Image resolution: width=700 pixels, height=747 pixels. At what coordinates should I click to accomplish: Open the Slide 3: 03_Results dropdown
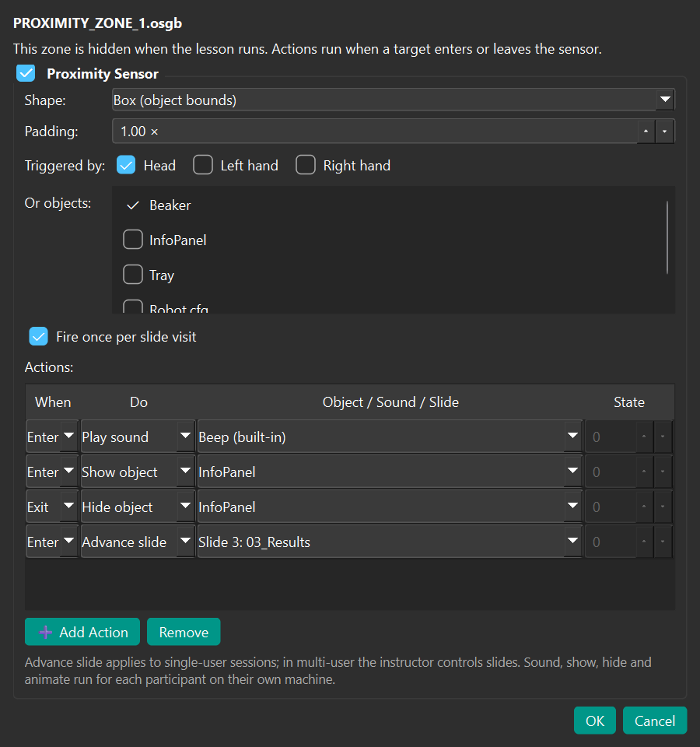(390, 542)
